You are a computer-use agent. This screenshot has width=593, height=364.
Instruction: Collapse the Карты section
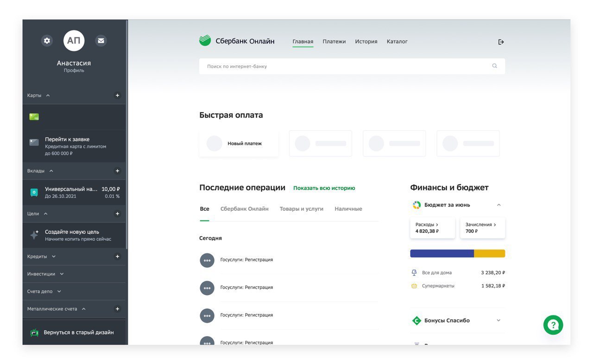[x=48, y=95]
